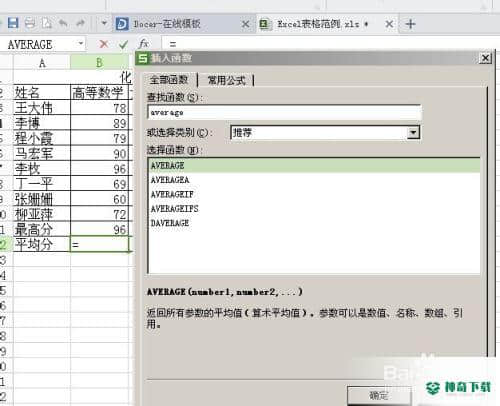The width and height of the screenshot is (500, 406).
Task: Click the Print Preview icon
Action: click(46, 23)
